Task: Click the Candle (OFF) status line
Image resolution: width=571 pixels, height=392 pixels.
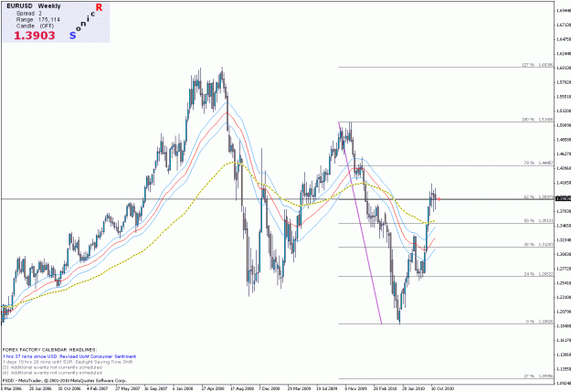Action: click(x=35, y=26)
